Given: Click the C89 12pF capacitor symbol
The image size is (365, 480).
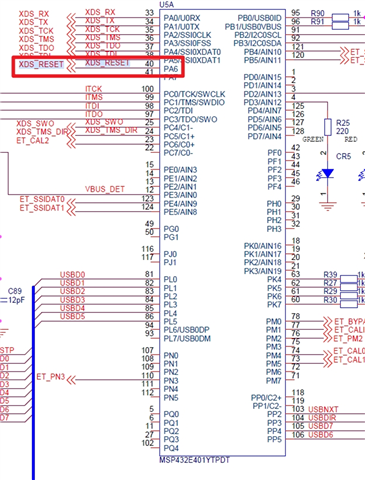Looking at the screenshot, I should pyautogui.click(x=3, y=300).
